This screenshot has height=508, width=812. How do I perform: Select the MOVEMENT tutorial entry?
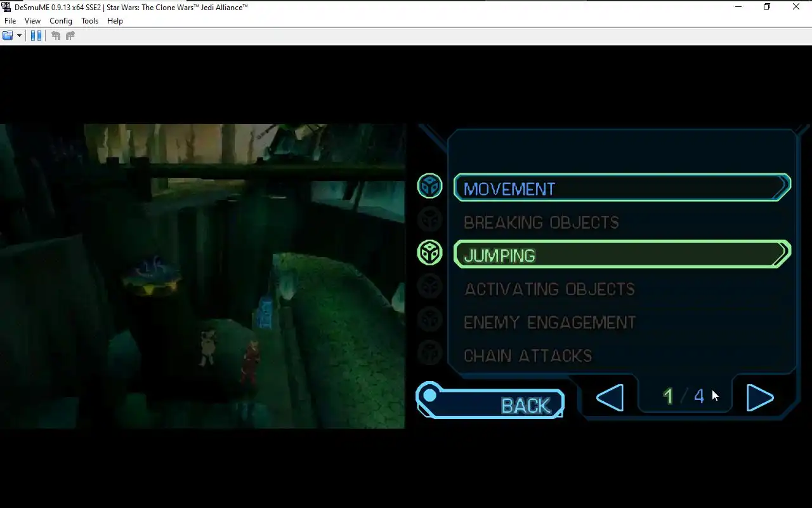coord(622,188)
